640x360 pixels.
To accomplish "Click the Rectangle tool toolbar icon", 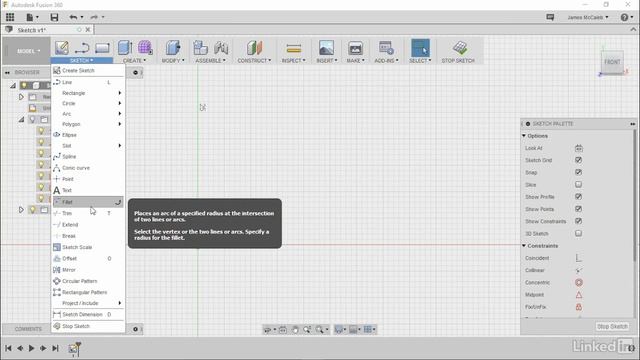I will coord(102,48).
